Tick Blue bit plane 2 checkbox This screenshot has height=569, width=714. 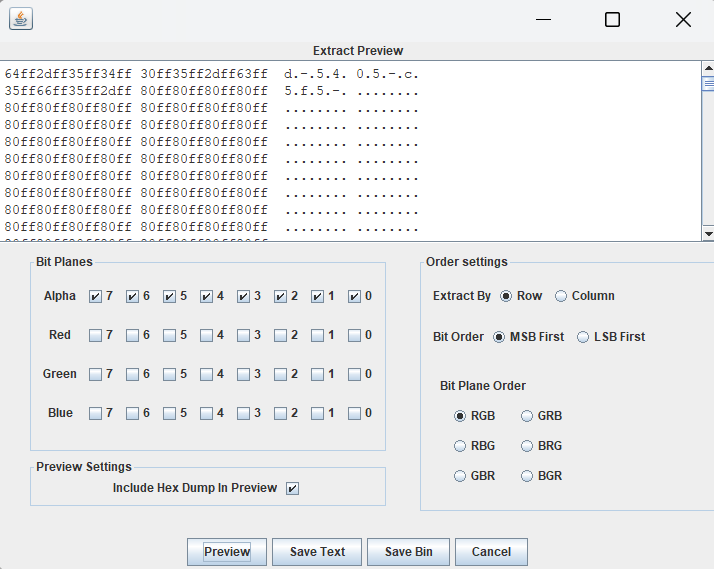(x=280, y=413)
